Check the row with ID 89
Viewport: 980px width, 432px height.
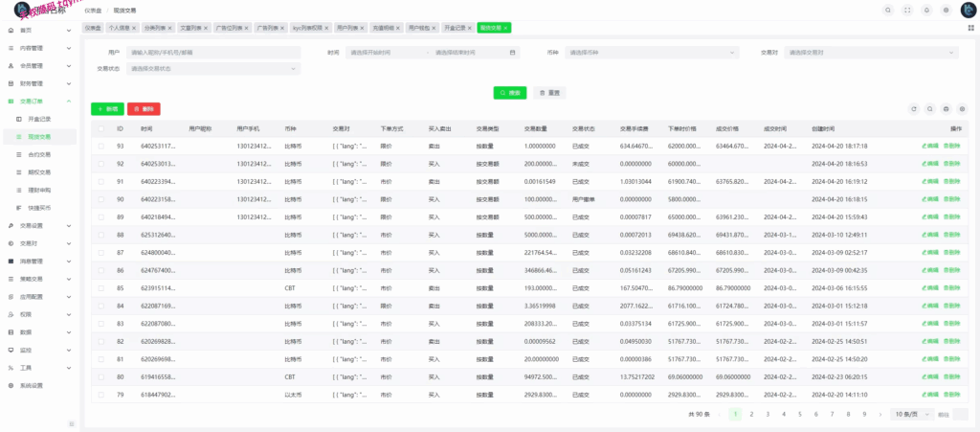tap(101, 216)
